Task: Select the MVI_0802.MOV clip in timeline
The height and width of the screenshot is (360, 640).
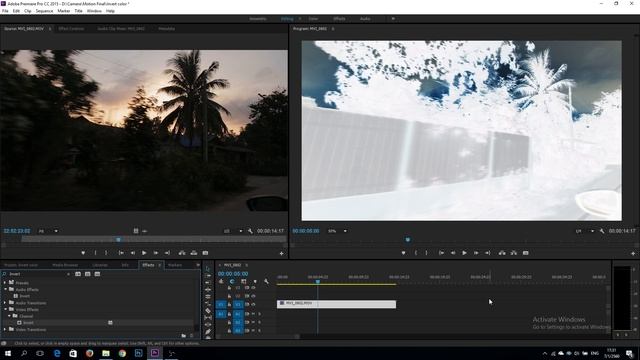Action: 336,304
